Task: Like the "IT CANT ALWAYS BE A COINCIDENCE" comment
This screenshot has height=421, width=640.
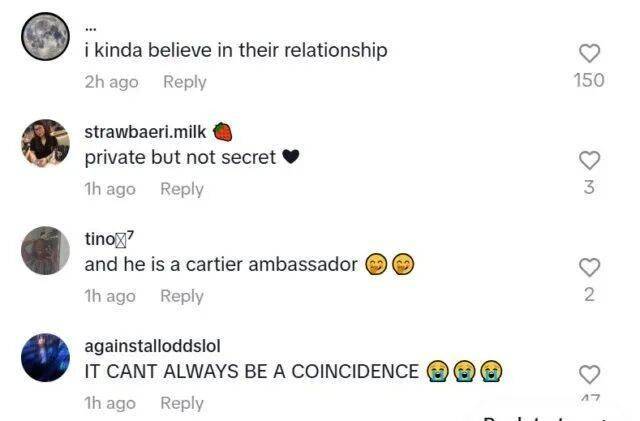Action: coord(589,374)
